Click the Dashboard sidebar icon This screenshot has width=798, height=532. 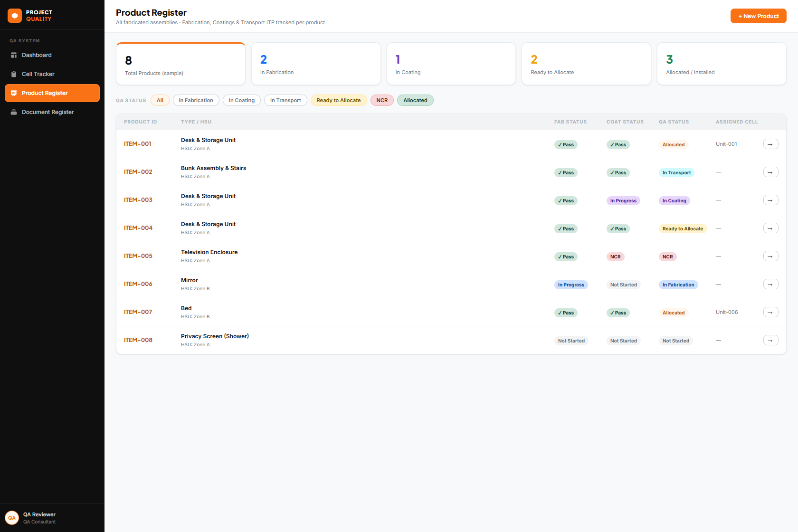14,55
